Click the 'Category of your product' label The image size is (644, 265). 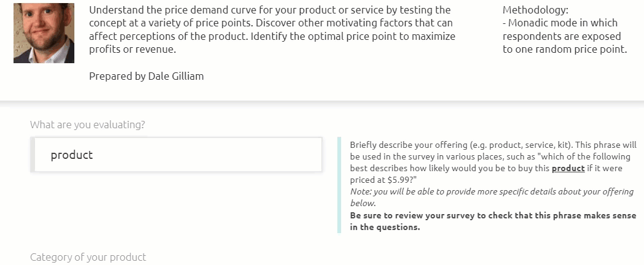pos(88,257)
